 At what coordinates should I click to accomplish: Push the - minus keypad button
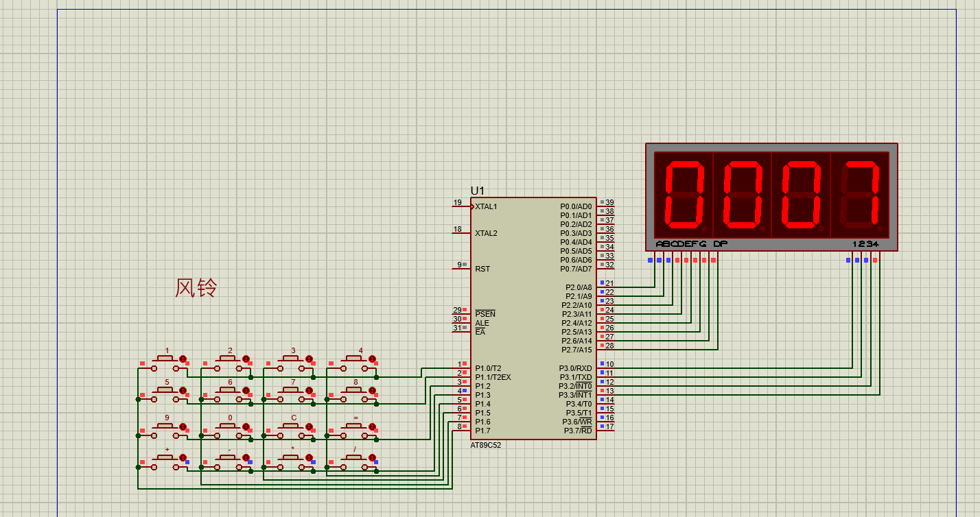click(228, 458)
